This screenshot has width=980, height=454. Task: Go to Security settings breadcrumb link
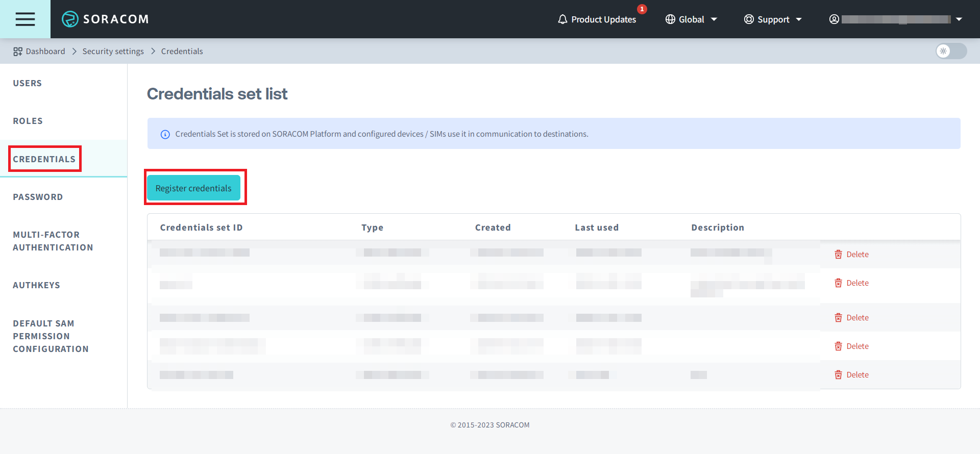(113, 52)
